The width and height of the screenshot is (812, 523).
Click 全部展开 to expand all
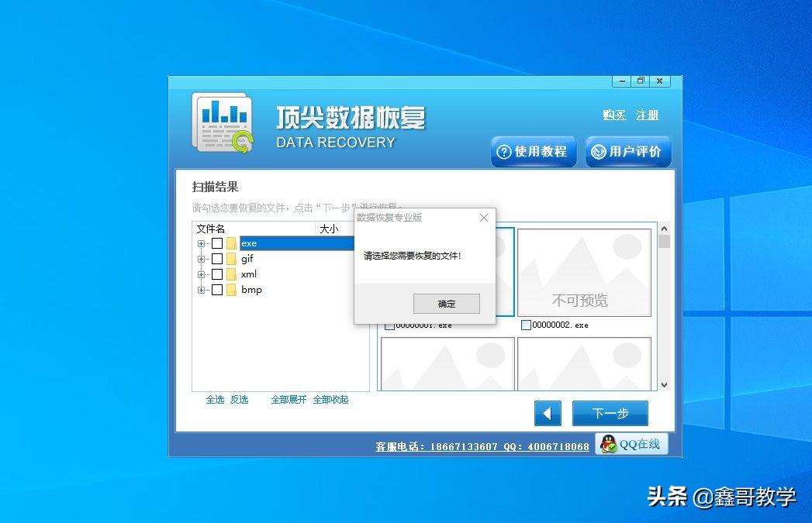tap(289, 399)
